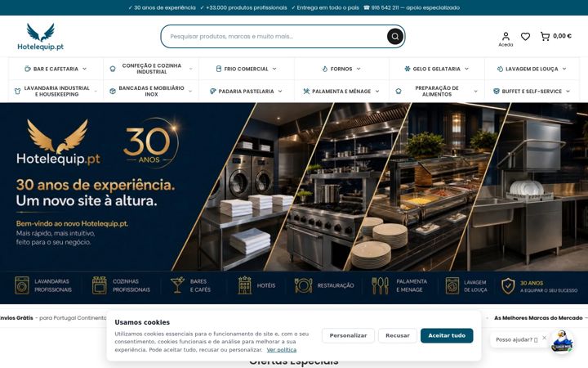
Task: Click the Envios Grátis ticker text
Action: click(x=16, y=317)
